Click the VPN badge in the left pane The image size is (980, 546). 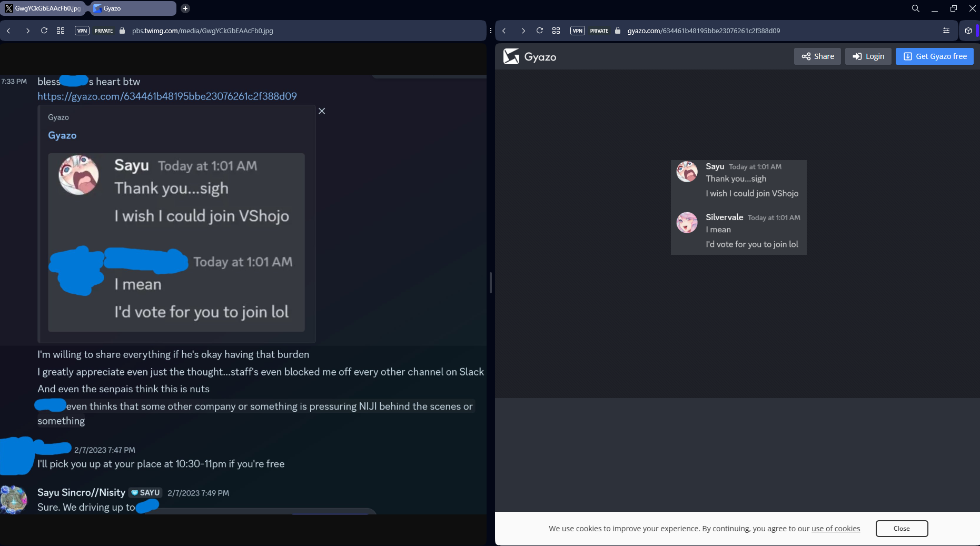(x=82, y=31)
